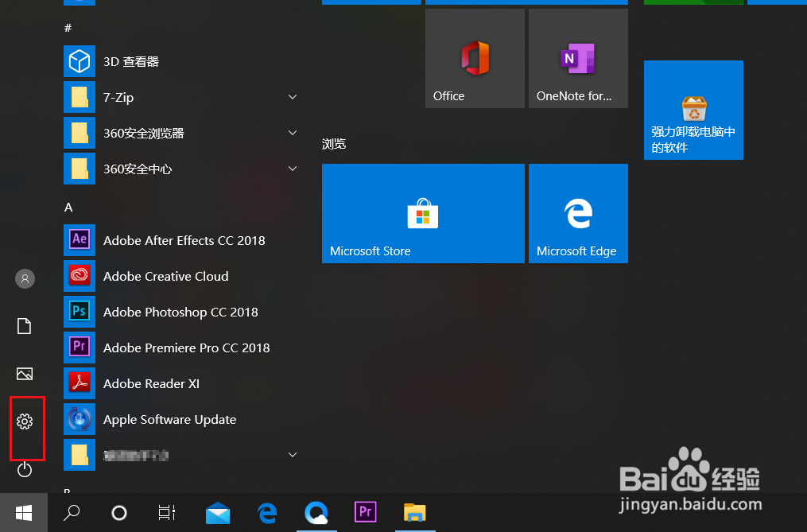Click the 浏览 tile group title
This screenshot has height=532, width=807.
334,144
